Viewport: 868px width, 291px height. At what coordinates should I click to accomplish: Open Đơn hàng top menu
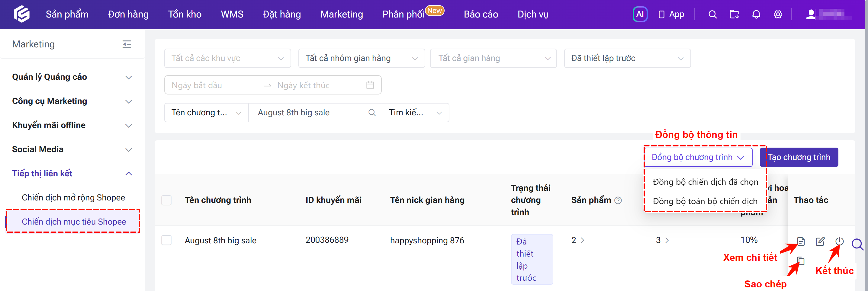pyautogui.click(x=128, y=14)
